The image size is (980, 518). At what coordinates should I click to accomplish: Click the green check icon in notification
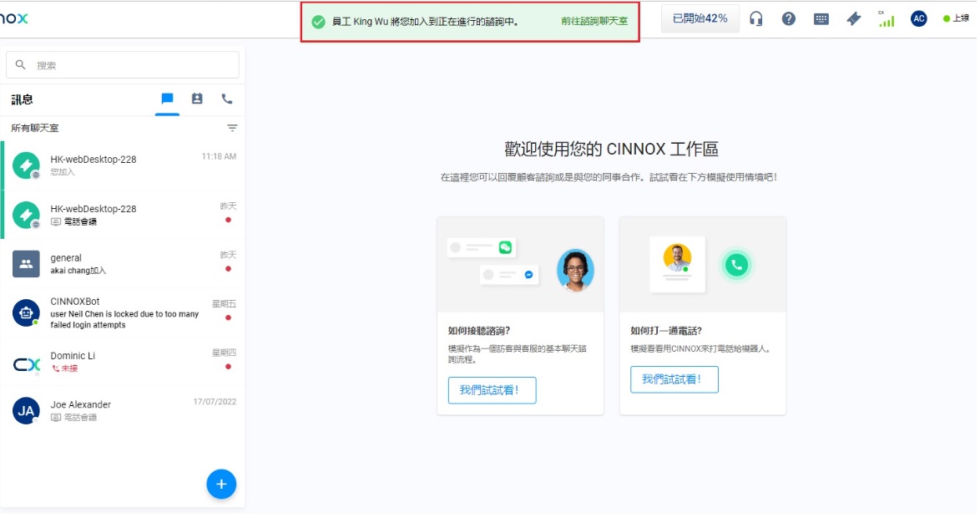(x=320, y=22)
